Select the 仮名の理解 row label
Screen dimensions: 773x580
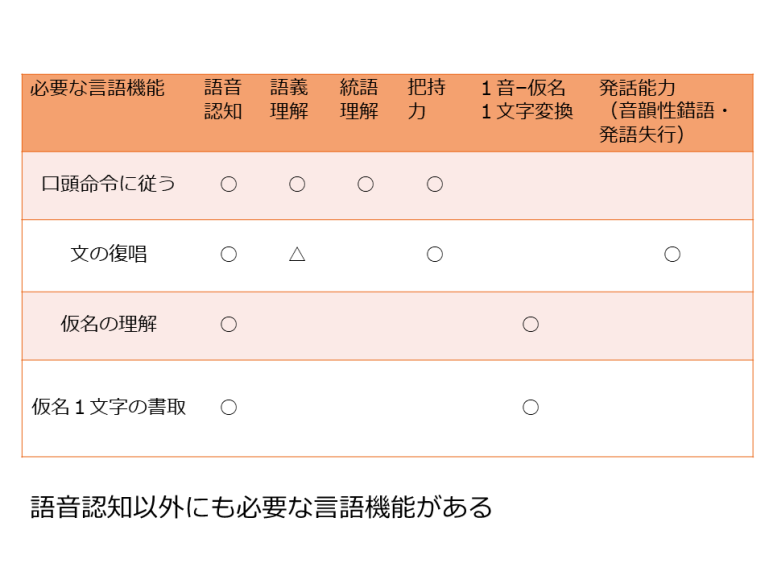click(108, 324)
